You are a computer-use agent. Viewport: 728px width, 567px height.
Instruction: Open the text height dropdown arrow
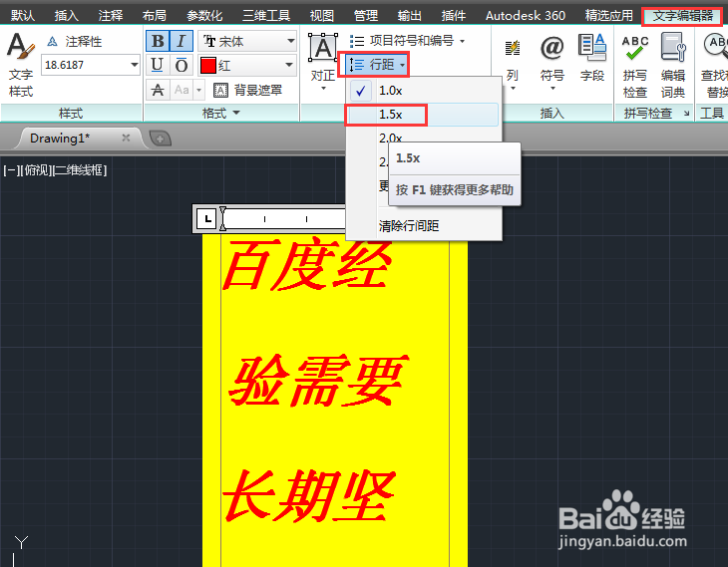(x=135, y=65)
